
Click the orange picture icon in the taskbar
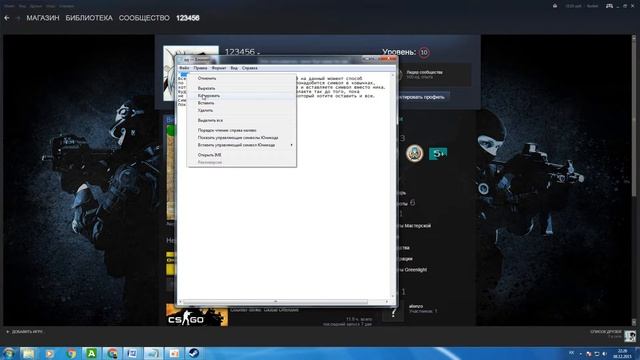[174, 353]
